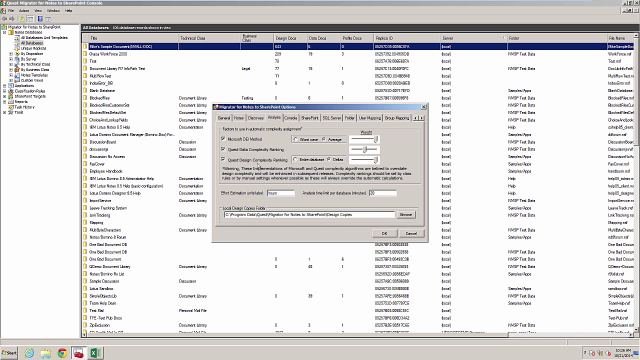Open Internet Explorer from the taskbar

(29, 353)
